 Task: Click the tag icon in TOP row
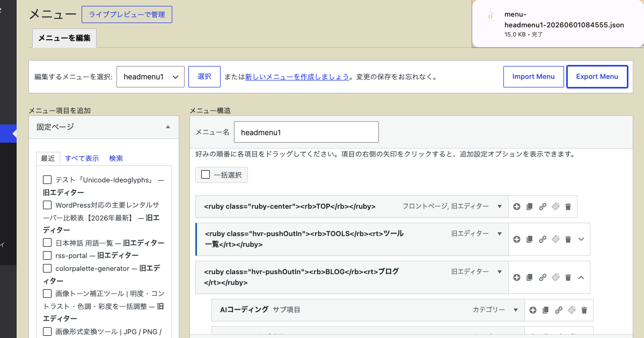[555, 207]
